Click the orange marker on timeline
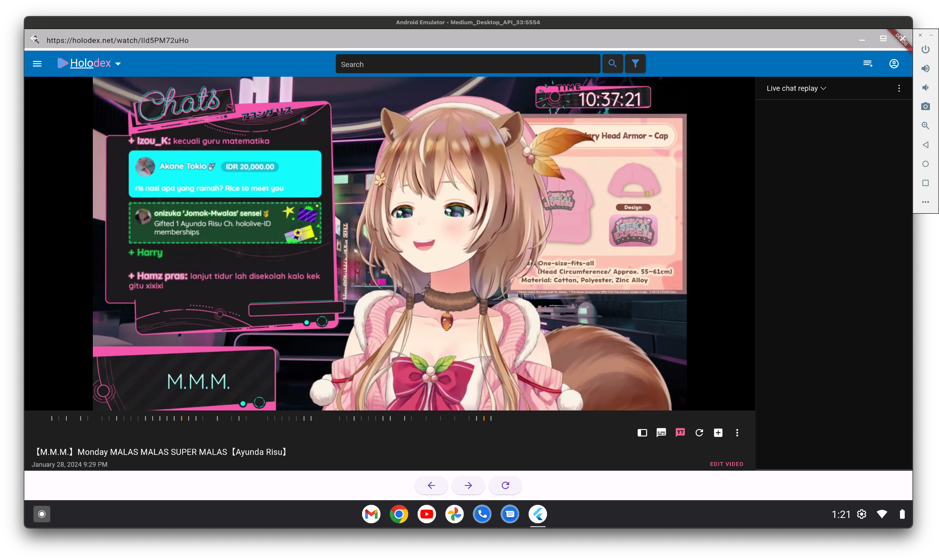 click(x=182, y=418)
